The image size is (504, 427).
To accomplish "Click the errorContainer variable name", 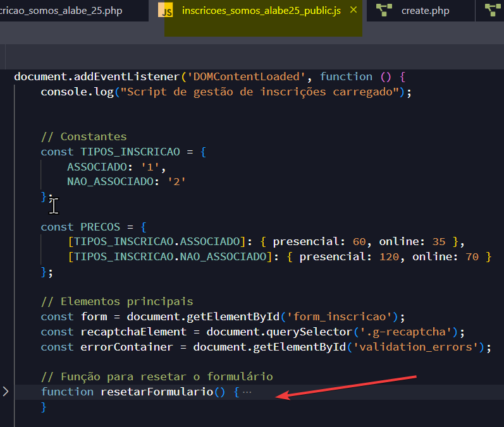I will 126,347.
